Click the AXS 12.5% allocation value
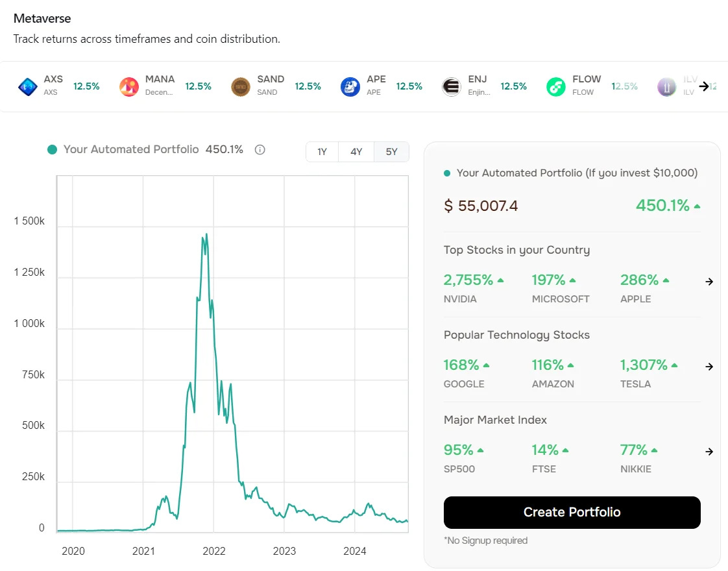Image resolution: width=728 pixels, height=571 pixels. pos(86,86)
